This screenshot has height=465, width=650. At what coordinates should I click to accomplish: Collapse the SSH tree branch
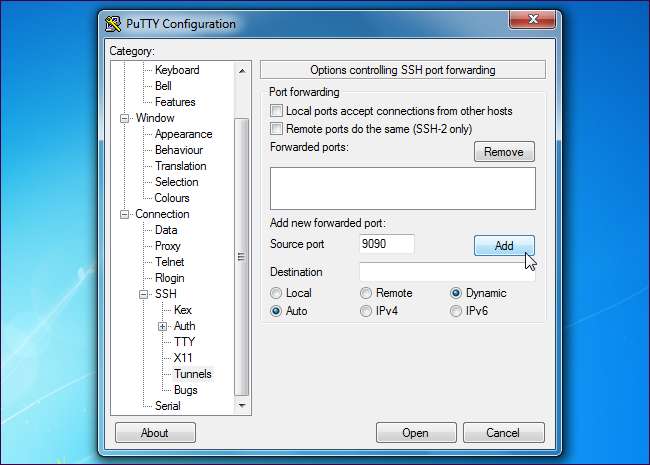[x=144, y=294]
